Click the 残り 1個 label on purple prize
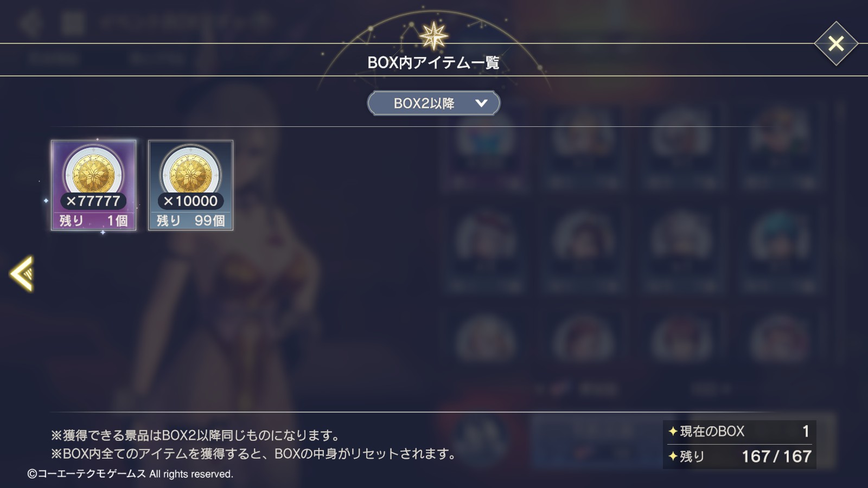The width and height of the screenshot is (868, 488). click(x=93, y=221)
